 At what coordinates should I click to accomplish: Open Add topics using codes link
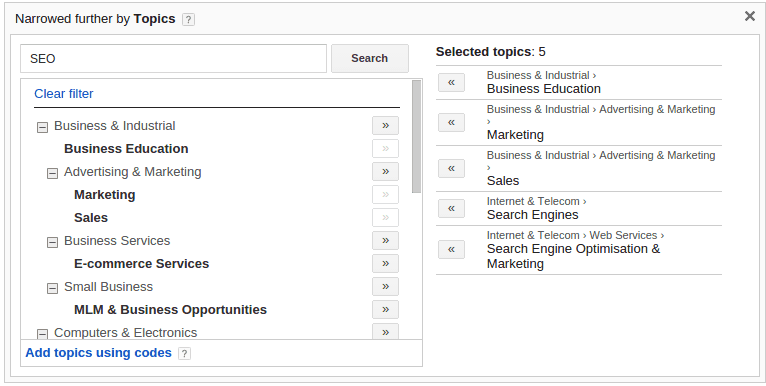[x=99, y=353]
